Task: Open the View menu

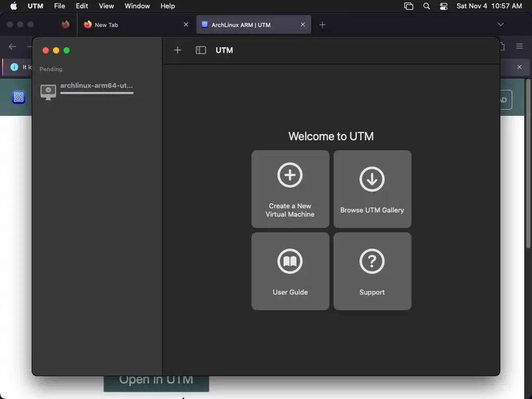Action: pyautogui.click(x=106, y=6)
